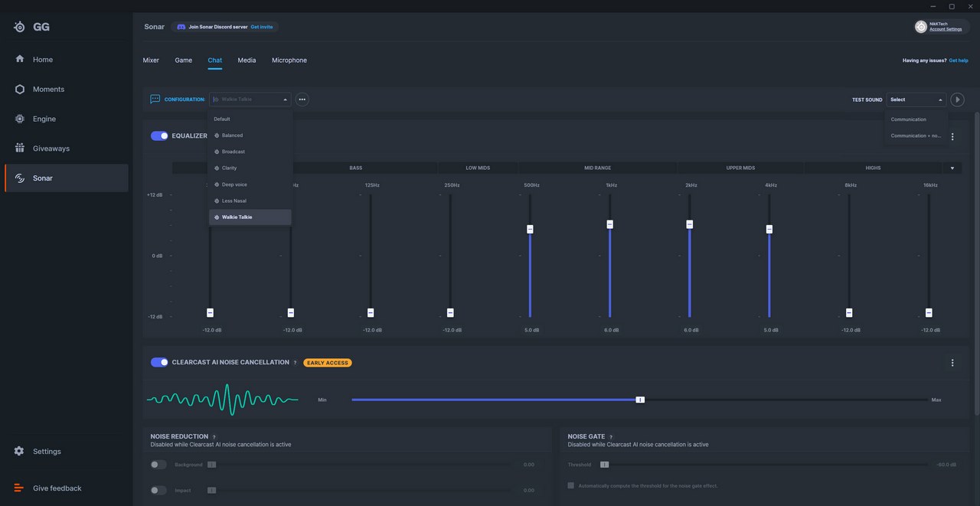Select the Chat tab
The image size is (980, 506).
coord(215,60)
